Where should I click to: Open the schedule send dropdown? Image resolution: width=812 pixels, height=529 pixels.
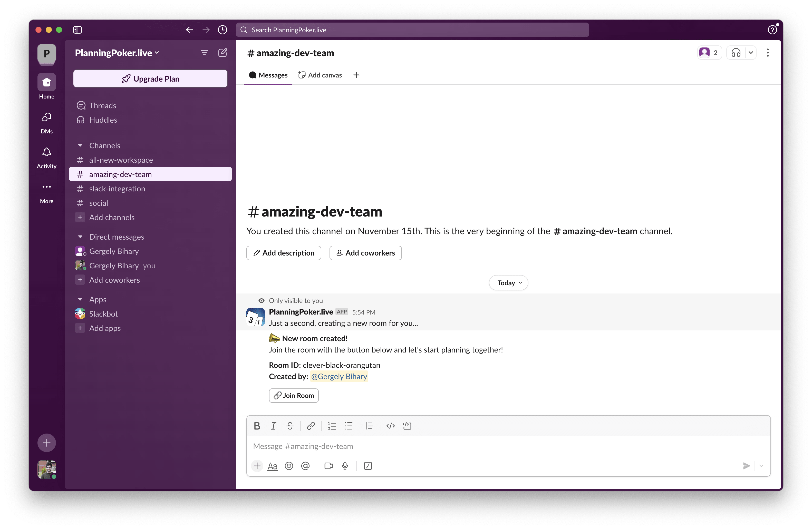click(761, 466)
